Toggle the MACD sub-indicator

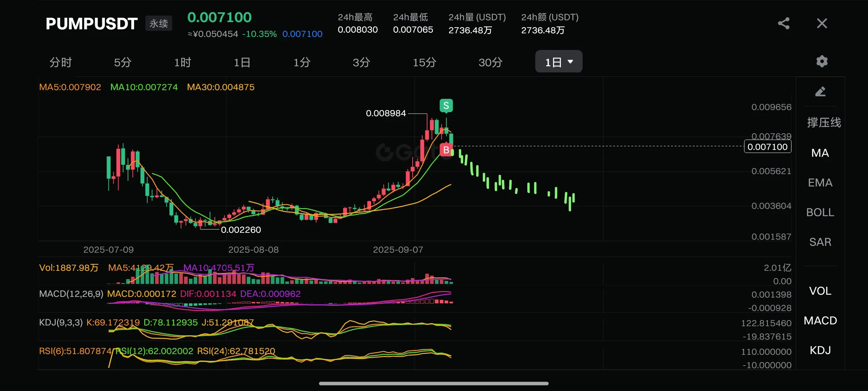point(820,320)
